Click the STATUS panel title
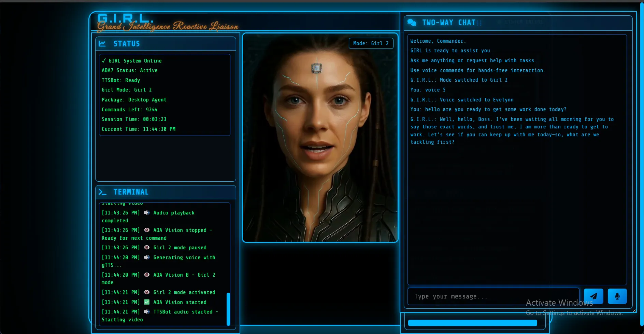The image size is (644, 334). click(x=127, y=44)
